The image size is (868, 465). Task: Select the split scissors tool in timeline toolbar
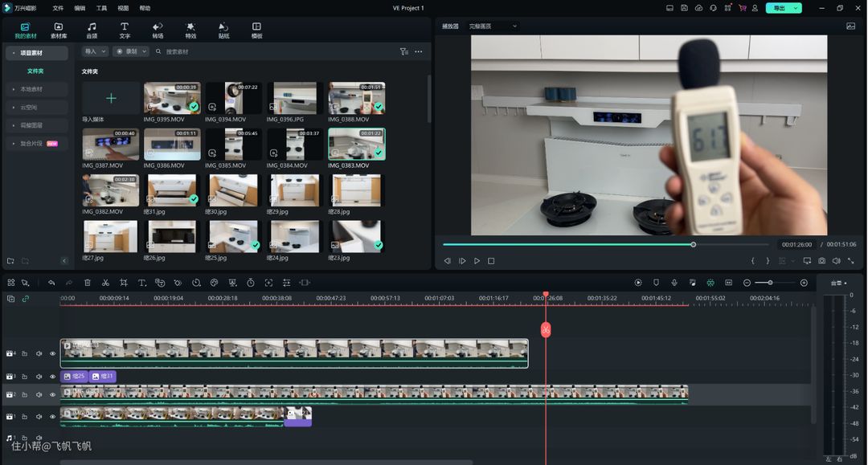105,283
